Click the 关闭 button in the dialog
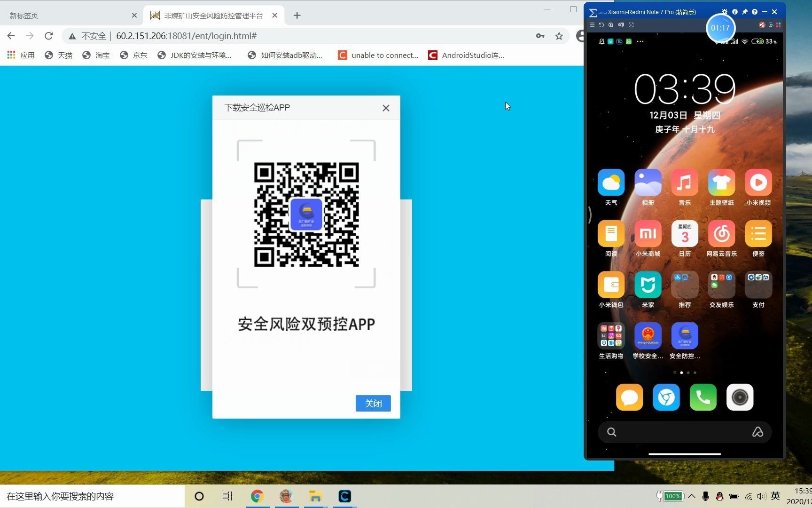 (373, 403)
